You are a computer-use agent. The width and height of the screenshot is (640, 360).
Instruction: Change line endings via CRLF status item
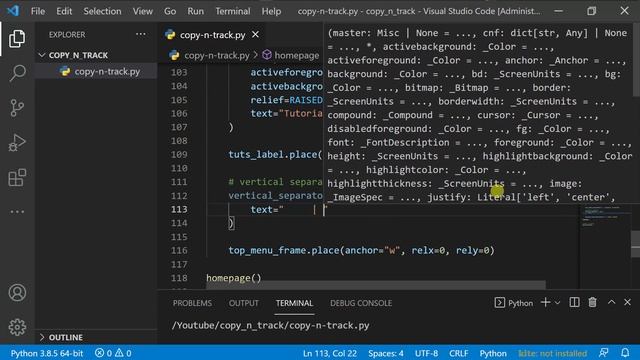459,353
